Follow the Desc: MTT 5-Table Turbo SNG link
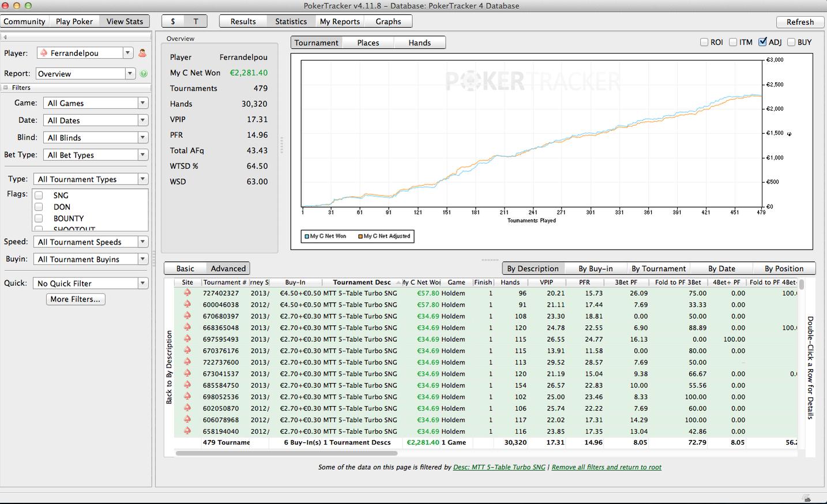 click(499, 468)
